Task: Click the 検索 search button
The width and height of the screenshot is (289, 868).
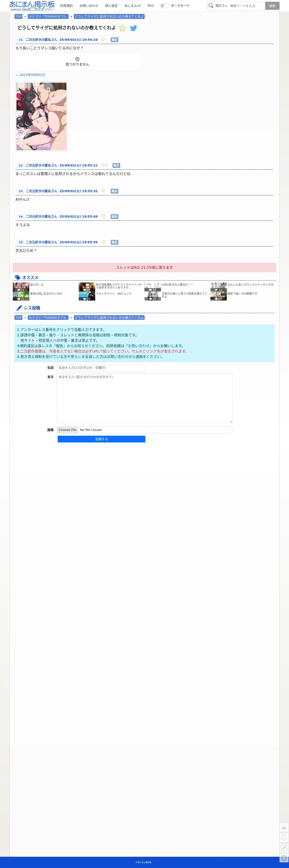Action: click(x=272, y=6)
